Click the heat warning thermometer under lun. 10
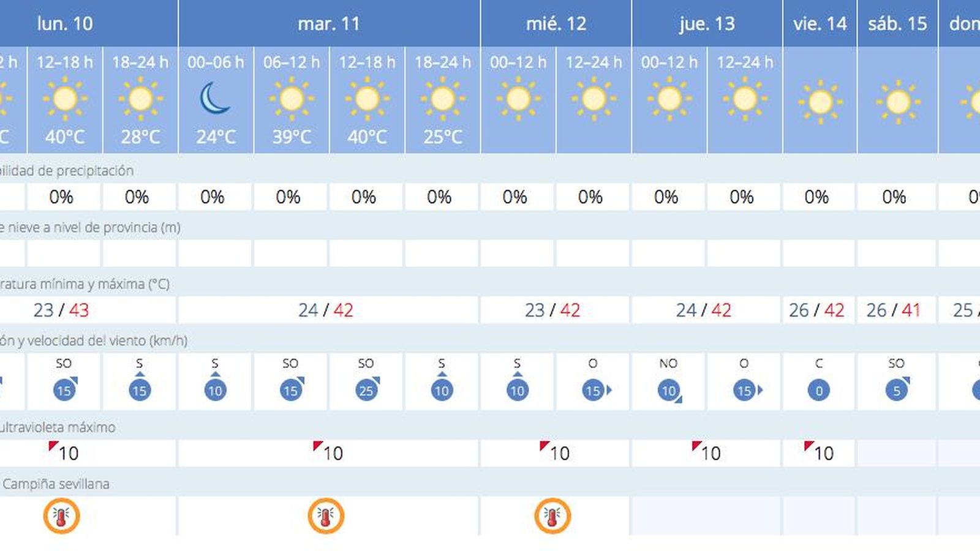This screenshot has width=980, height=551. (61, 516)
